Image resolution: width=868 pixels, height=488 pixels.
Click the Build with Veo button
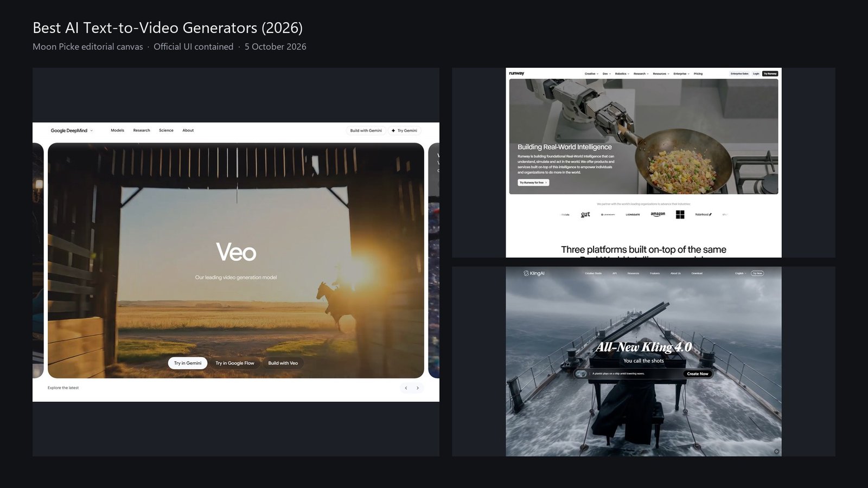[283, 363]
